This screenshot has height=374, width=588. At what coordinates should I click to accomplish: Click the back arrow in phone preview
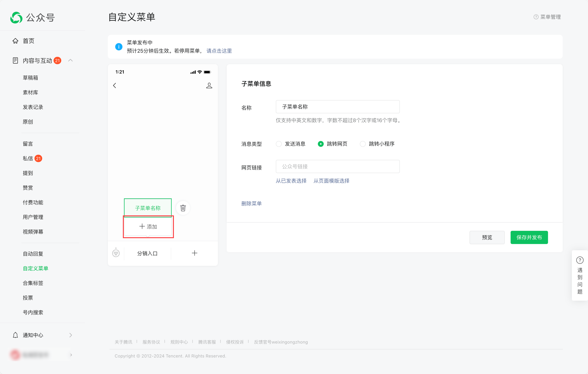(x=115, y=85)
